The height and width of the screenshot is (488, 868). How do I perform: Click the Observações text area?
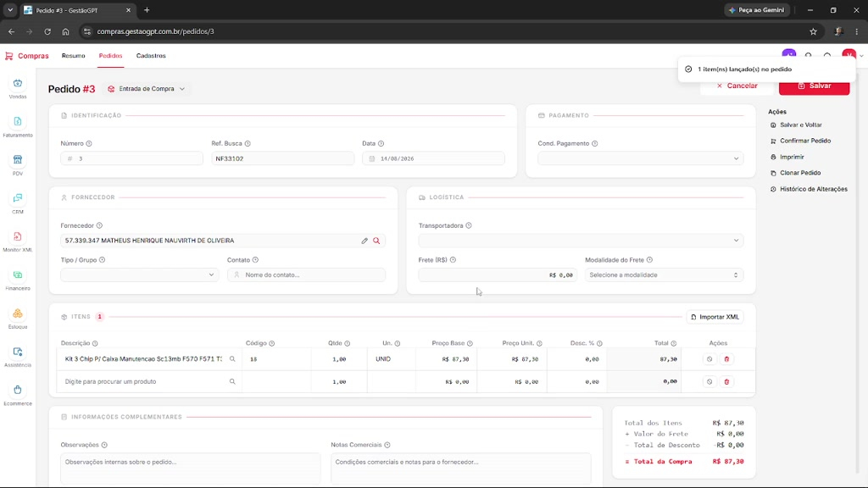[191, 468]
